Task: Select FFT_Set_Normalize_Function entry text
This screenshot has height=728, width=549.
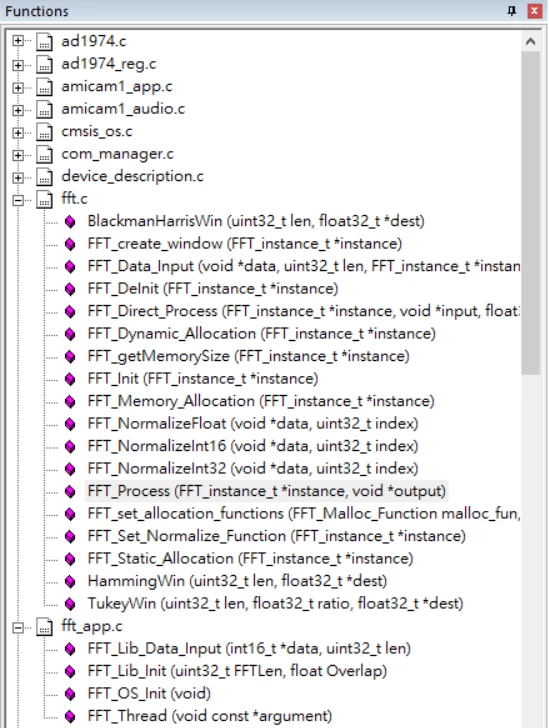Action: click(x=277, y=536)
